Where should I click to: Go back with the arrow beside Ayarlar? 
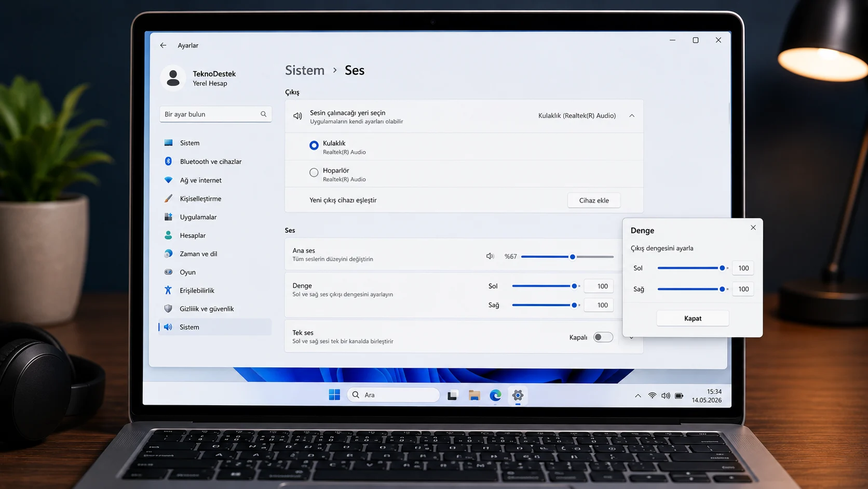[163, 46]
